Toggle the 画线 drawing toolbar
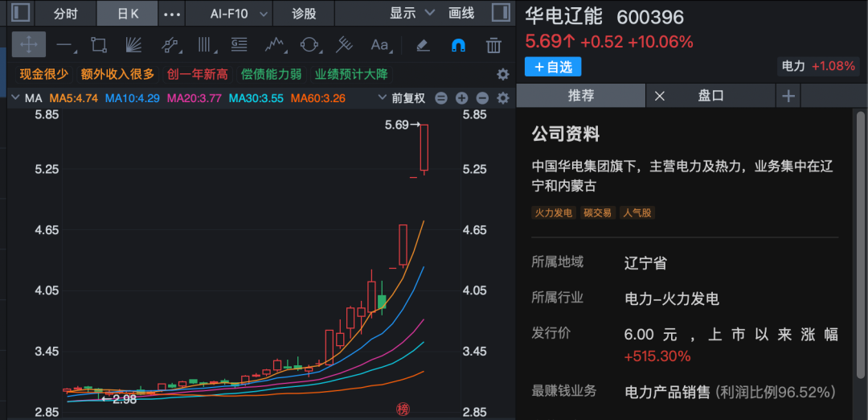Screen dimensions: 868x420 (x=461, y=14)
